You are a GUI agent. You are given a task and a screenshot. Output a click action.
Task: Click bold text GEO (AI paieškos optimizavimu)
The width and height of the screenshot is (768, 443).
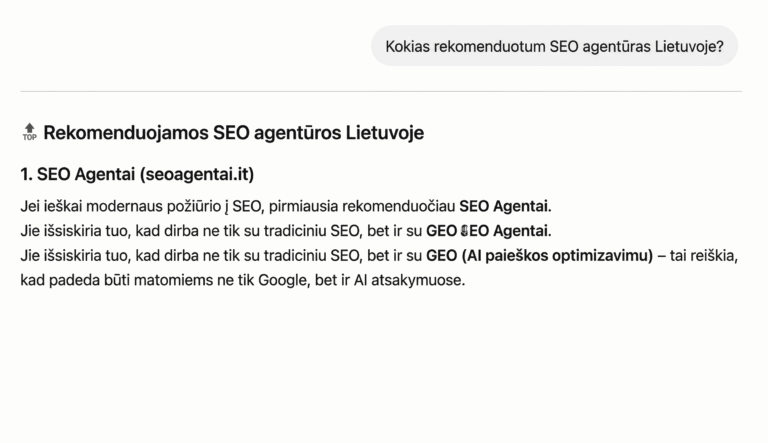pos(539,255)
